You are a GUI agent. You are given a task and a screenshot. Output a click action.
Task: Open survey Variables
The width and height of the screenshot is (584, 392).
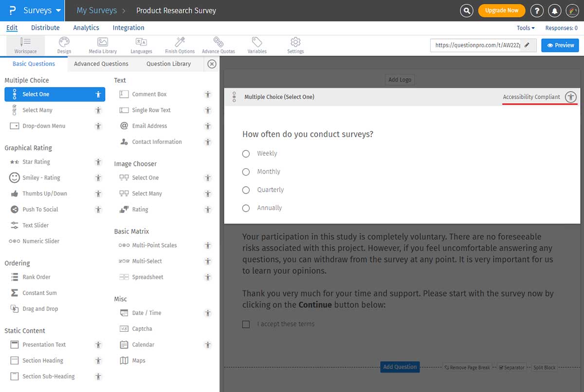(x=257, y=45)
